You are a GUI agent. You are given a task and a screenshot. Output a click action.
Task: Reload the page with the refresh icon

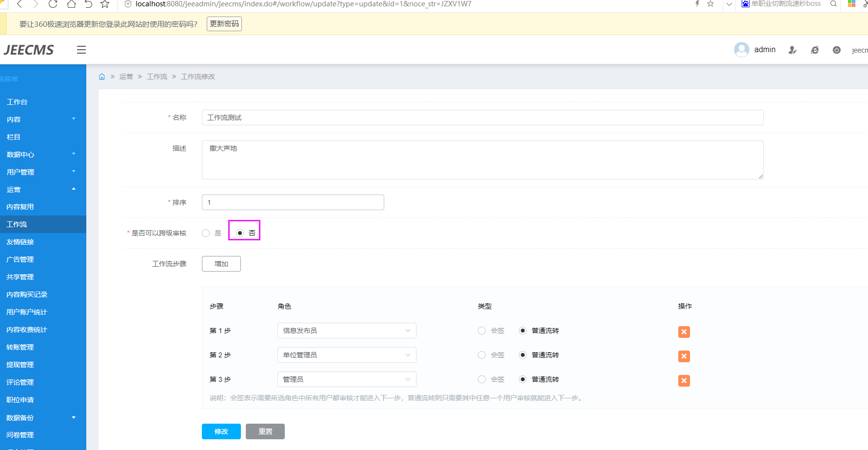[53, 4]
